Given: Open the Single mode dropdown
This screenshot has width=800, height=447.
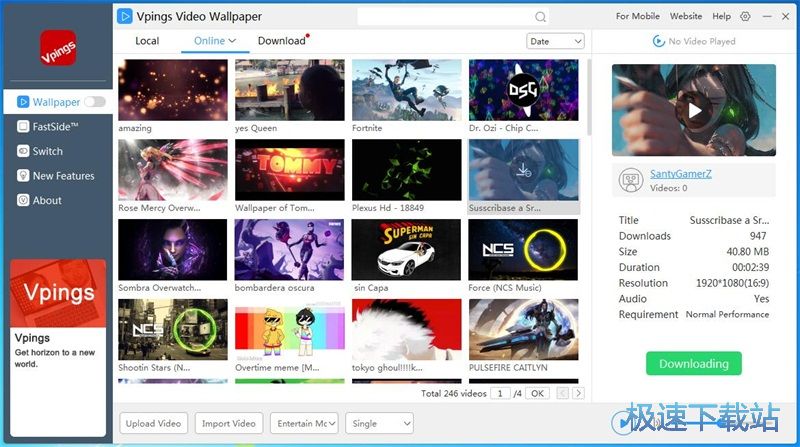Looking at the screenshot, I should pyautogui.click(x=379, y=423).
